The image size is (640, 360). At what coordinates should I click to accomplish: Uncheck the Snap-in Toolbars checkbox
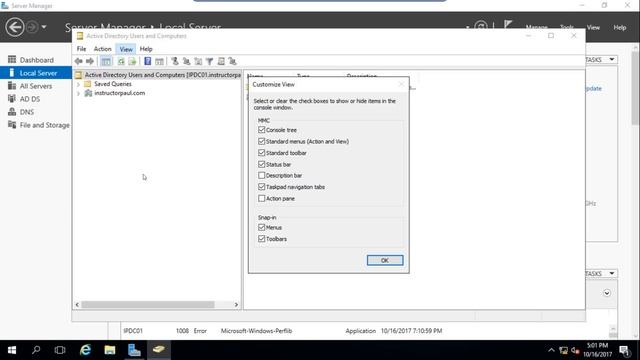point(262,239)
